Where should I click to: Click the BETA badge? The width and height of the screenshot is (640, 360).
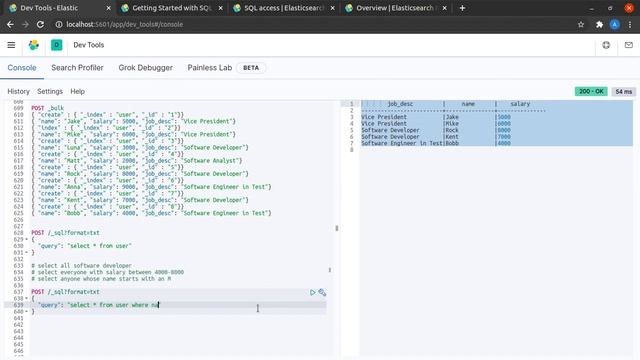point(251,68)
